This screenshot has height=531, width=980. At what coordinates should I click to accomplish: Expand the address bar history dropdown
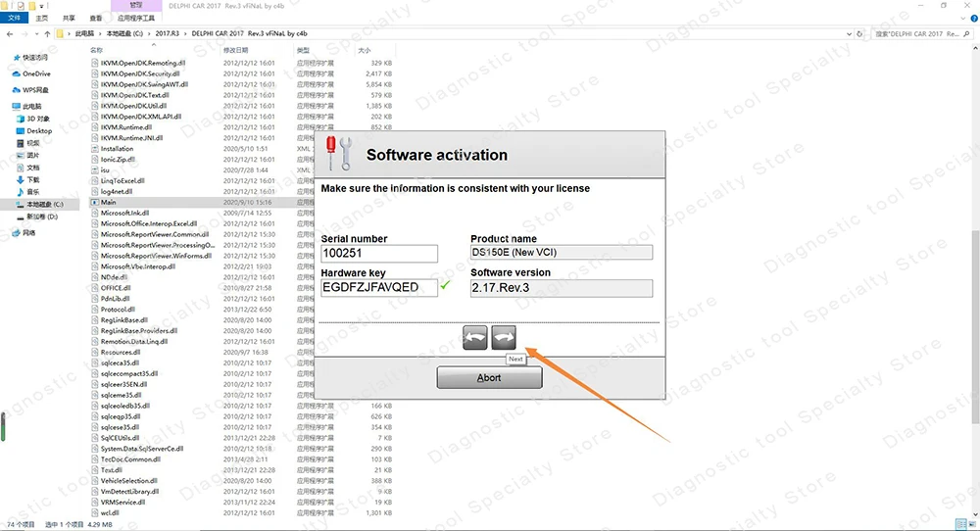point(849,33)
